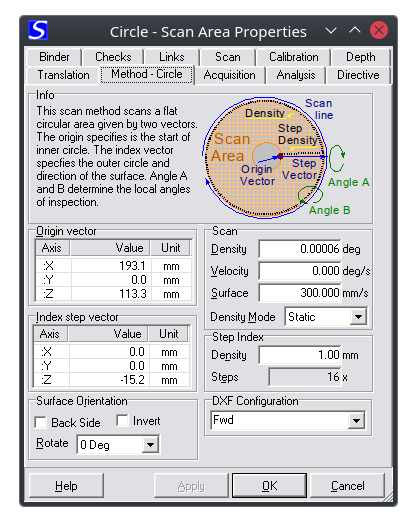417x530 pixels.
Task: Click the Surface 300.000 mm/s field
Action: 300,293
